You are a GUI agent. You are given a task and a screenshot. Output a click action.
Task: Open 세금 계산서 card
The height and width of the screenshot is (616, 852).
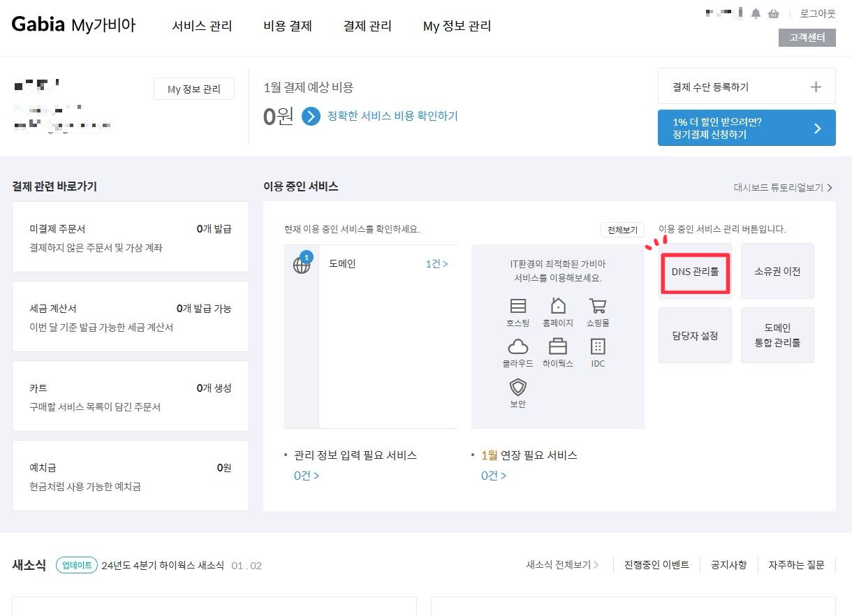[131, 316]
